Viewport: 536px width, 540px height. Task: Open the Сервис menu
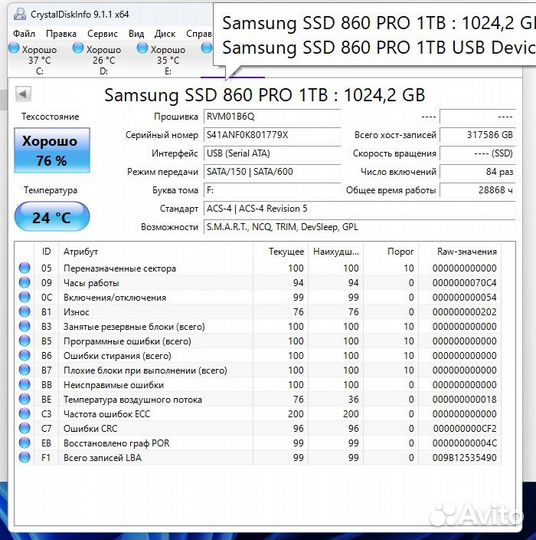coord(102,34)
